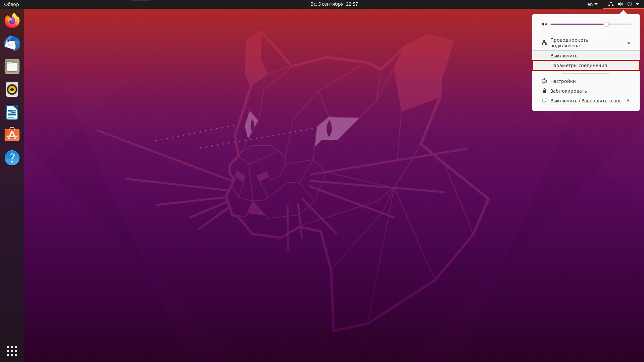Open Ubuntu Software store icon
Viewport: 644px width, 362px height.
click(x=12, y=135)
